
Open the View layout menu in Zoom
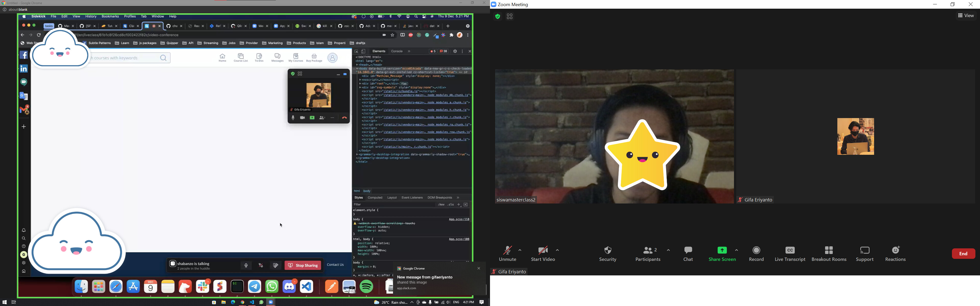(x=965, y=16)
